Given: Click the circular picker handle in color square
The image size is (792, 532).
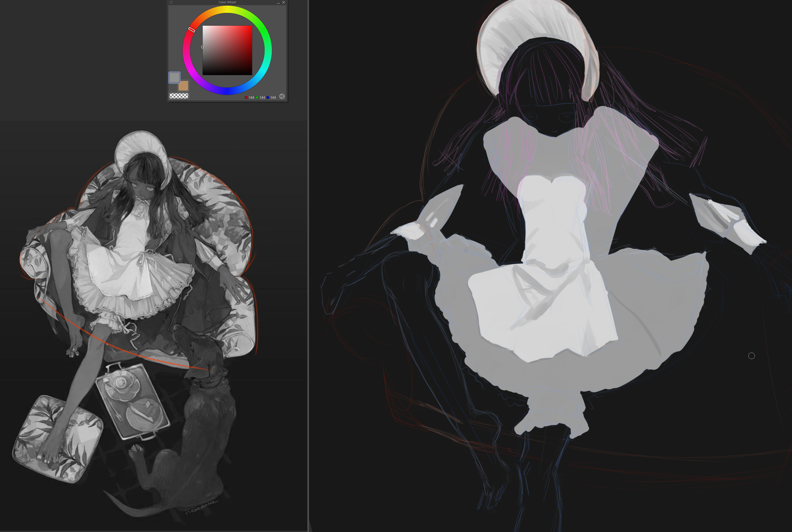Looking at the screenshot, I should click(x=202, y=47).
